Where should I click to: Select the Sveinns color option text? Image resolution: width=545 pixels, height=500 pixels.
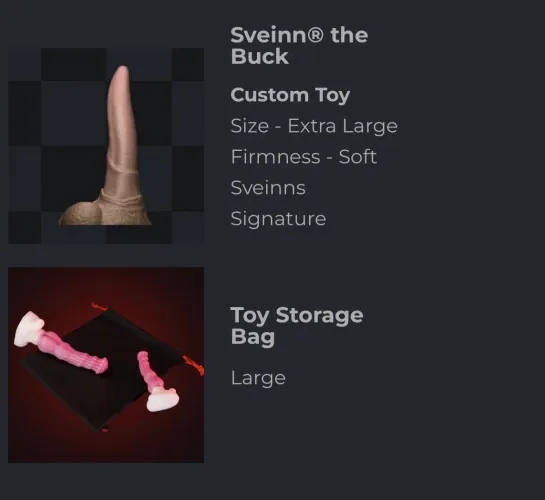[268, 188]
